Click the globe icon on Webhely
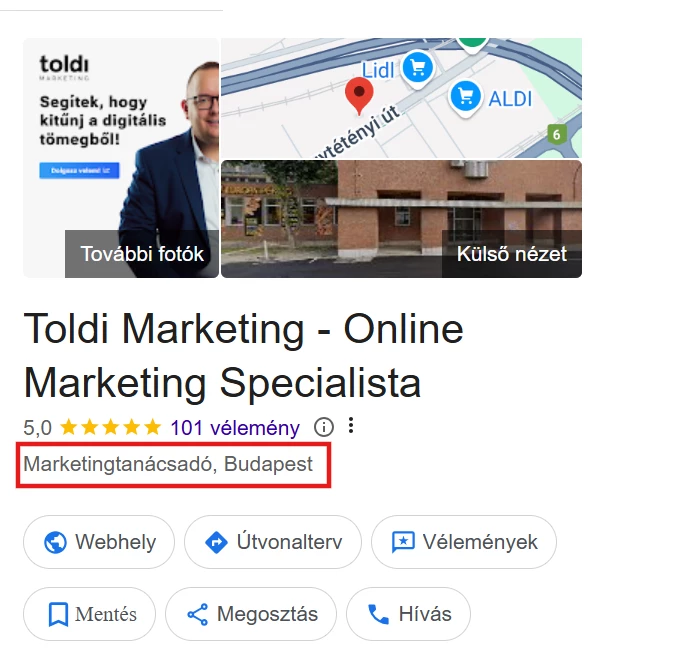 pos(55,542)
